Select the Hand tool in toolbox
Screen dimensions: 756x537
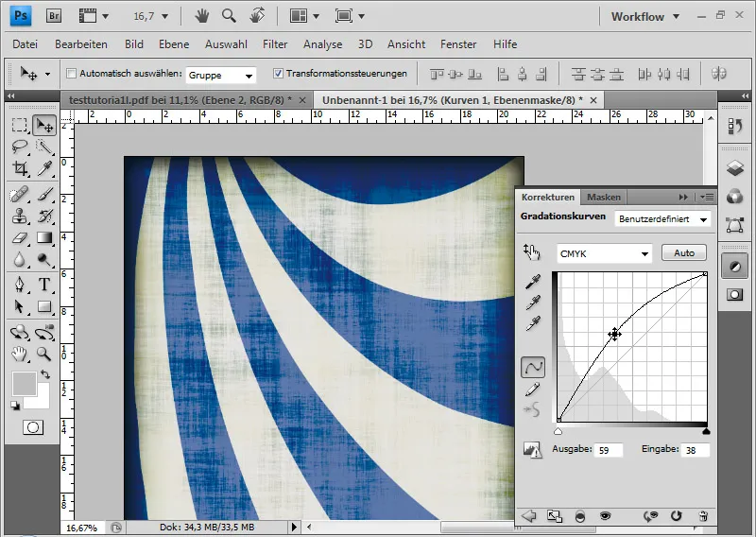coord(19,355)
